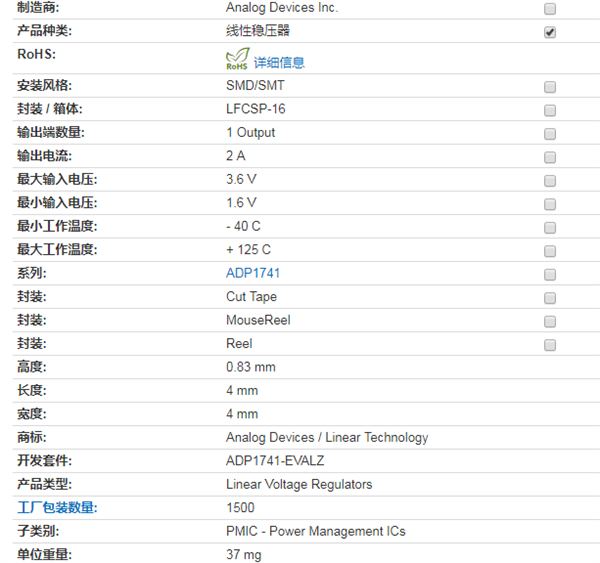
Task: Open the ADP1741 series link
Action: tap(253, 273)
